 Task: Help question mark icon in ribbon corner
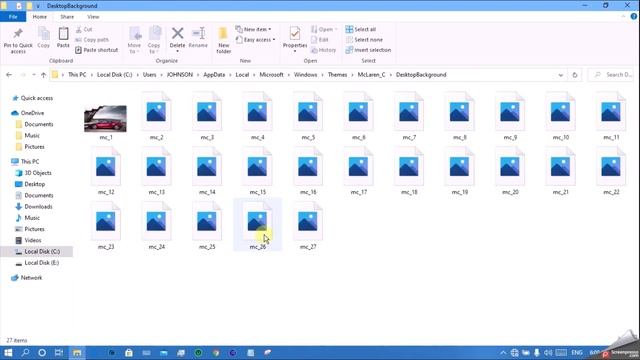633,17
